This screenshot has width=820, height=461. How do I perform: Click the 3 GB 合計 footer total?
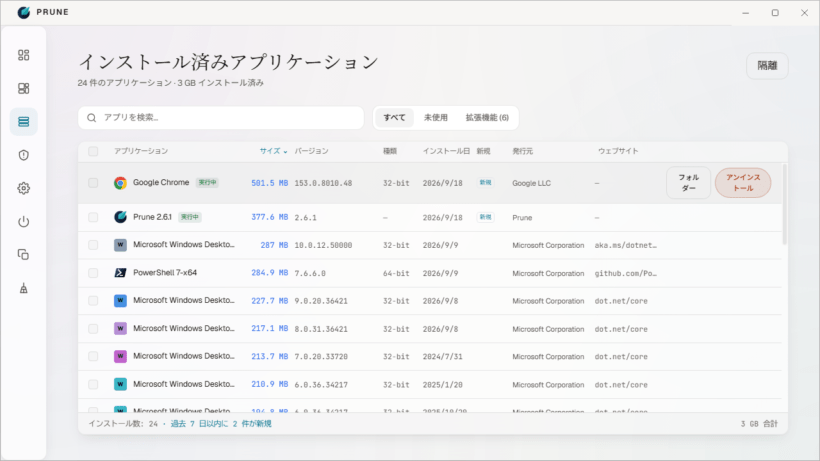[x=759, y=424]
